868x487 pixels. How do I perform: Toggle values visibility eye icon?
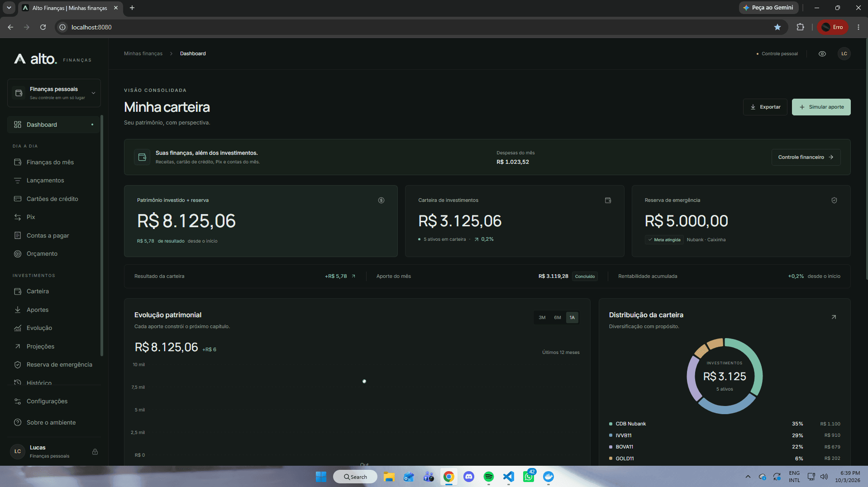click(x=822, y=54)
